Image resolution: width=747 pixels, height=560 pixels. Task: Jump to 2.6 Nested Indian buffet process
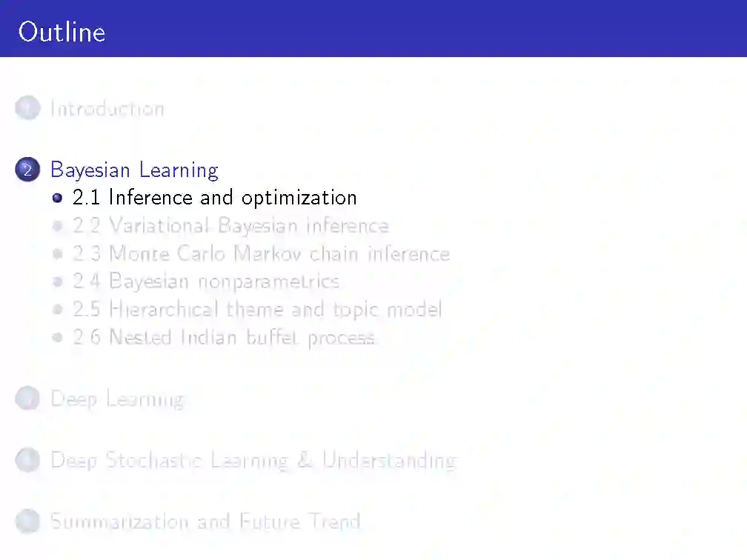(224, 337)
